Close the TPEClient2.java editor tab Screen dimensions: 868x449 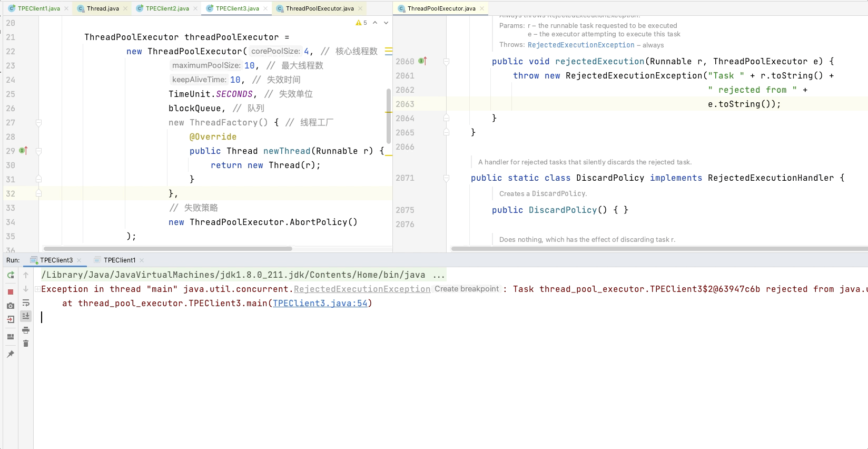coord(195,8)
